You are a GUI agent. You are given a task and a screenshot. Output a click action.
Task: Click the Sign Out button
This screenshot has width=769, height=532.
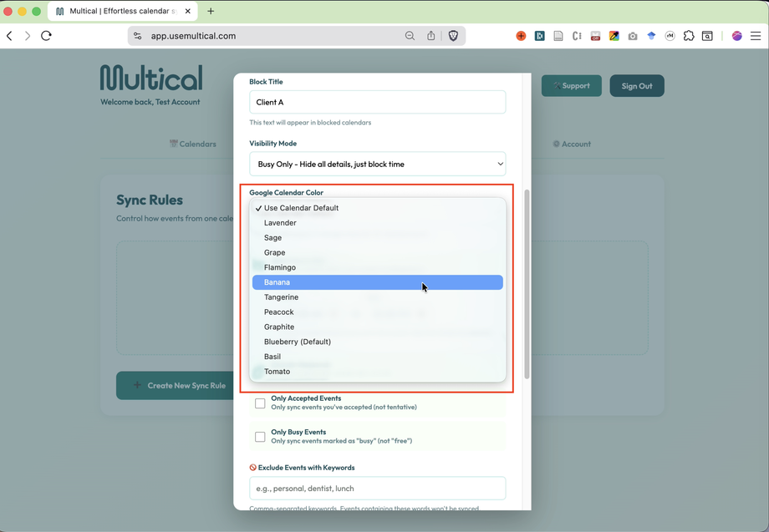pos(637,86)
